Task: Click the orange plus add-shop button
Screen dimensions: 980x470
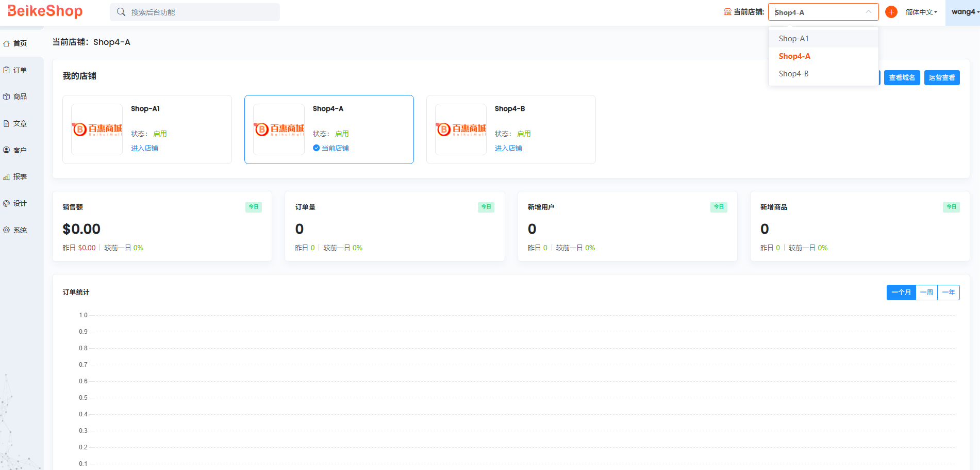Action: (891, 12)
